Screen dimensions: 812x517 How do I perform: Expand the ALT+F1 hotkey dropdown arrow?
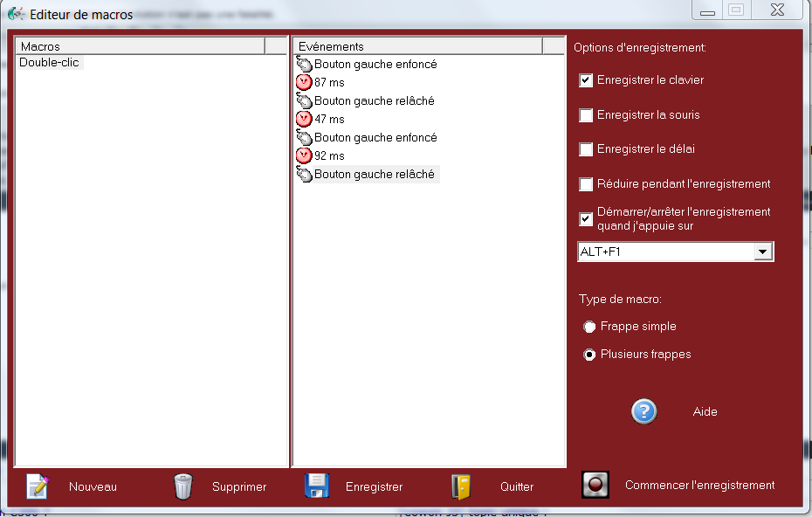coord(762,252)
